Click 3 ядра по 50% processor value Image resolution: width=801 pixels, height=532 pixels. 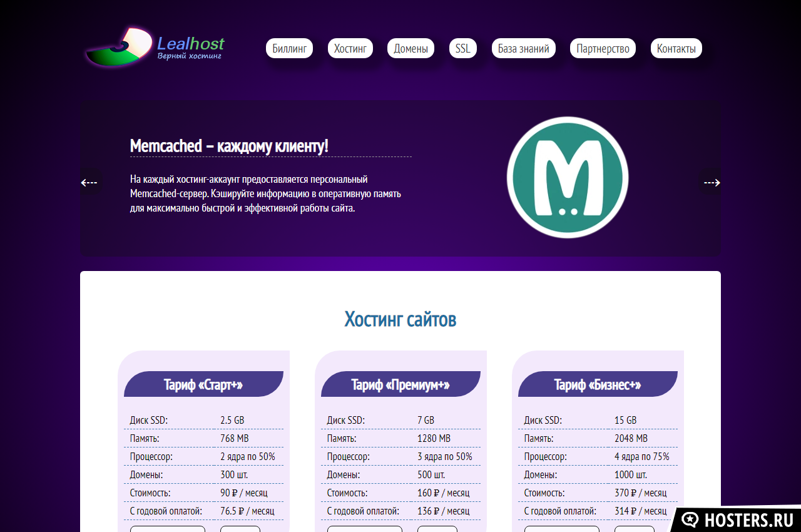coord(445,456)
